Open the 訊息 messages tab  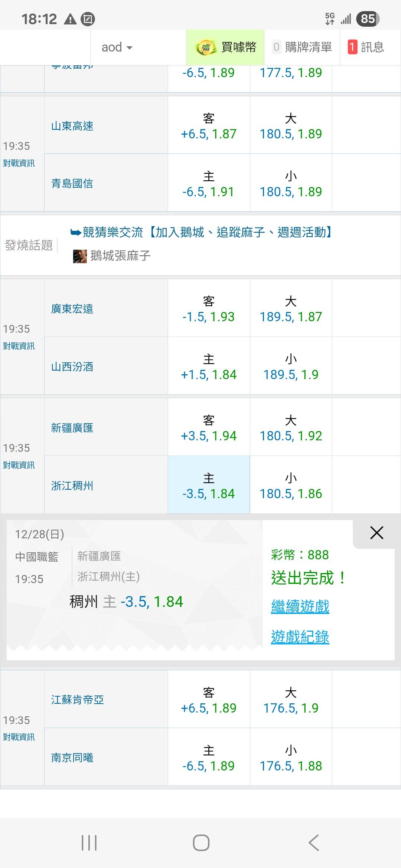point(366,47)
